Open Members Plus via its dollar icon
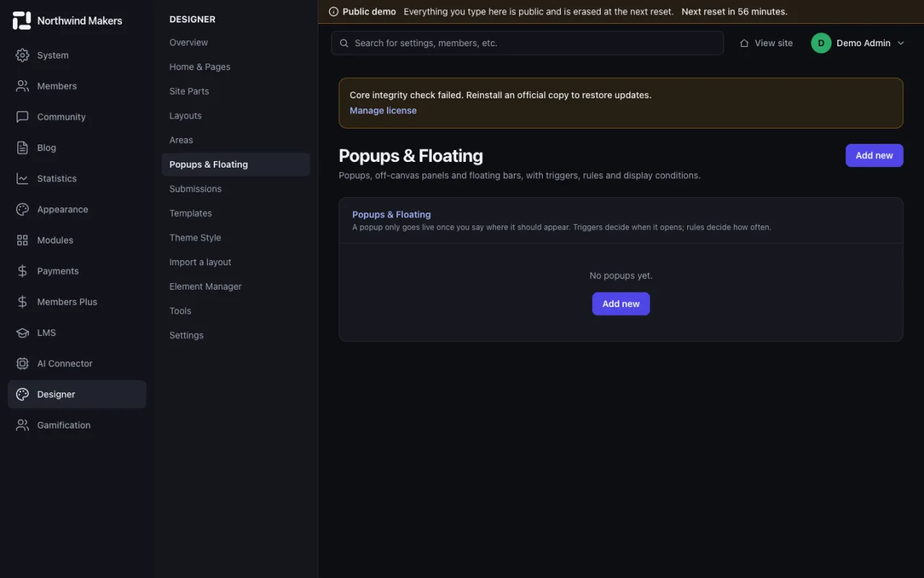Image resolution: width=924 pixels, height=578 pixels. click(22, 302)
